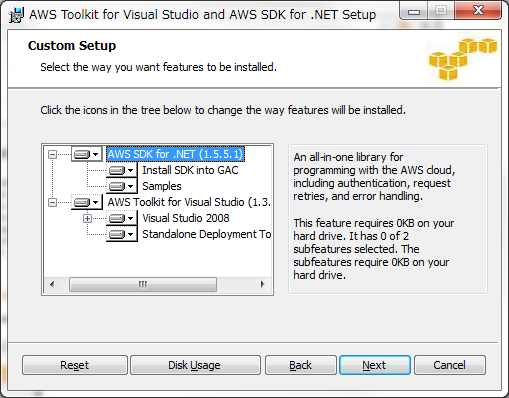Click the AWS orange cubes logo
This screenshot has width=509, height=398.
pyautogui.click(x=463, y=59)
